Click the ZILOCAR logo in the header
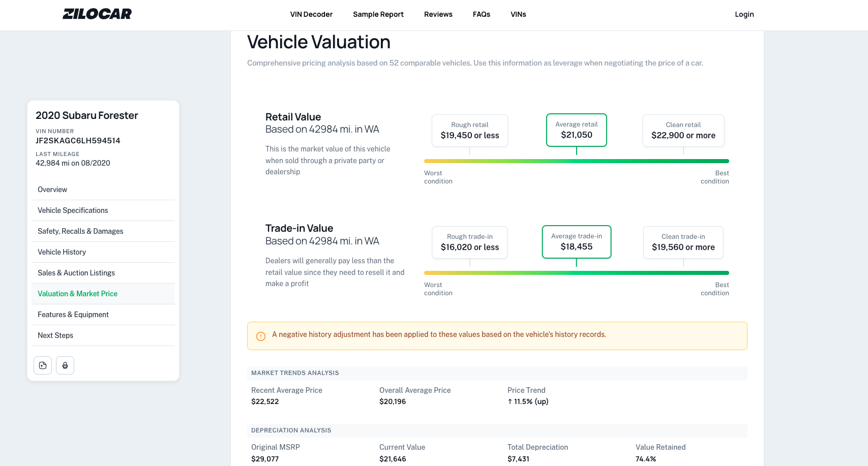868x466 pixels. pyautogui.click(x=96, y=14)
